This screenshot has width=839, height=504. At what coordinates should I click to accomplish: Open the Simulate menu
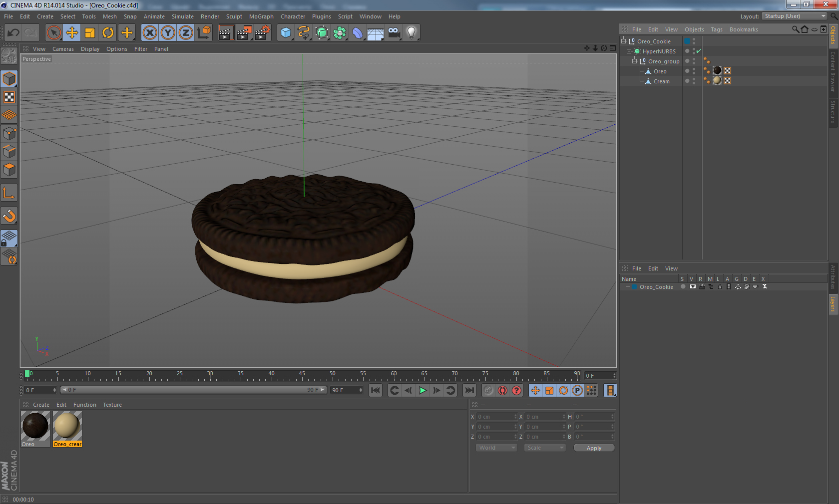[183, 16]
